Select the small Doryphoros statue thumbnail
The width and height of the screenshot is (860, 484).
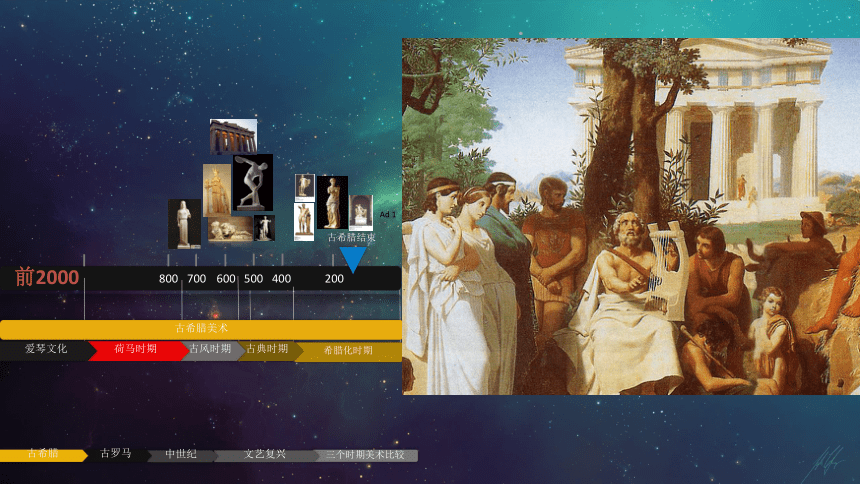(264, 228)
